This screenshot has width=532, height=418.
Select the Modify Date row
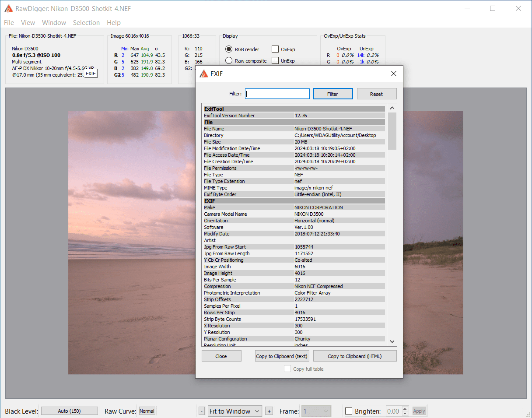294,234
